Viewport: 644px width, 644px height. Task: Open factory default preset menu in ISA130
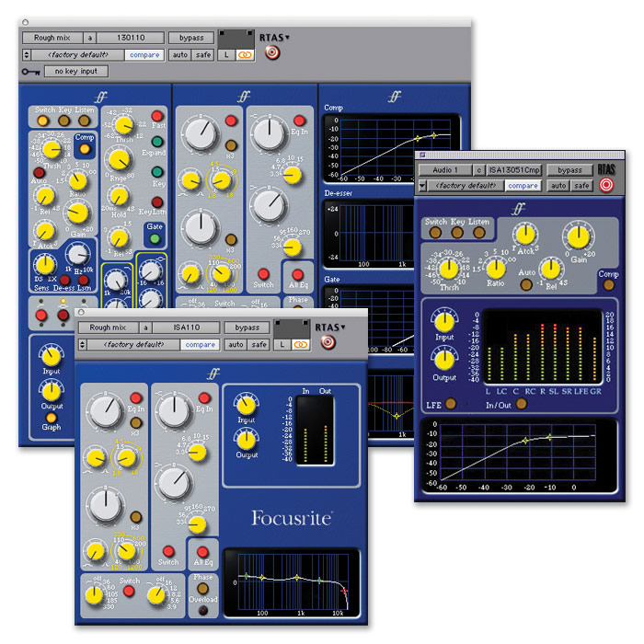(78, 54)
